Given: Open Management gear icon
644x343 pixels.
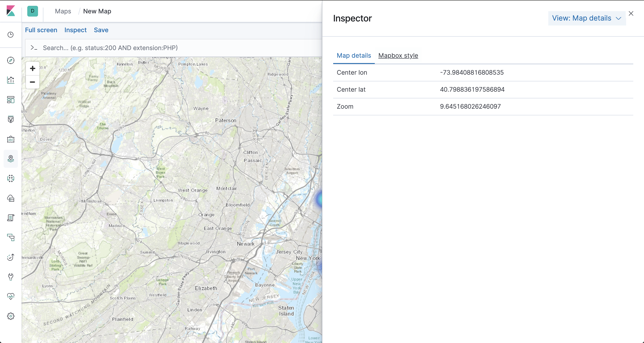Looking at the screenshot, I should tap(11, 316).
